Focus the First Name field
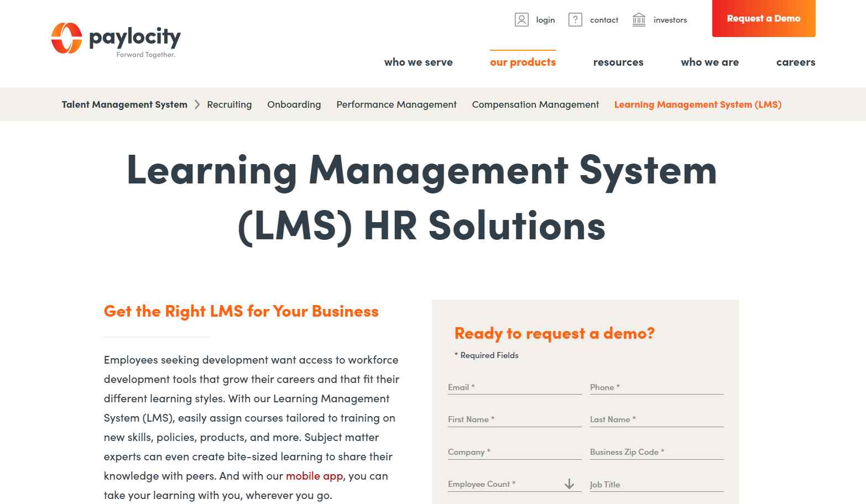This screenshot has height=504, width=866. coord(515,419)
